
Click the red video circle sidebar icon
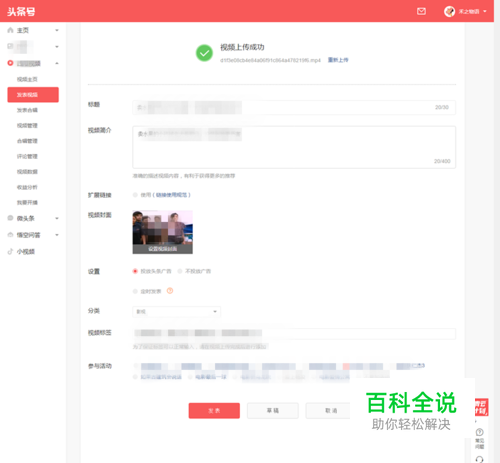point(10,63)
